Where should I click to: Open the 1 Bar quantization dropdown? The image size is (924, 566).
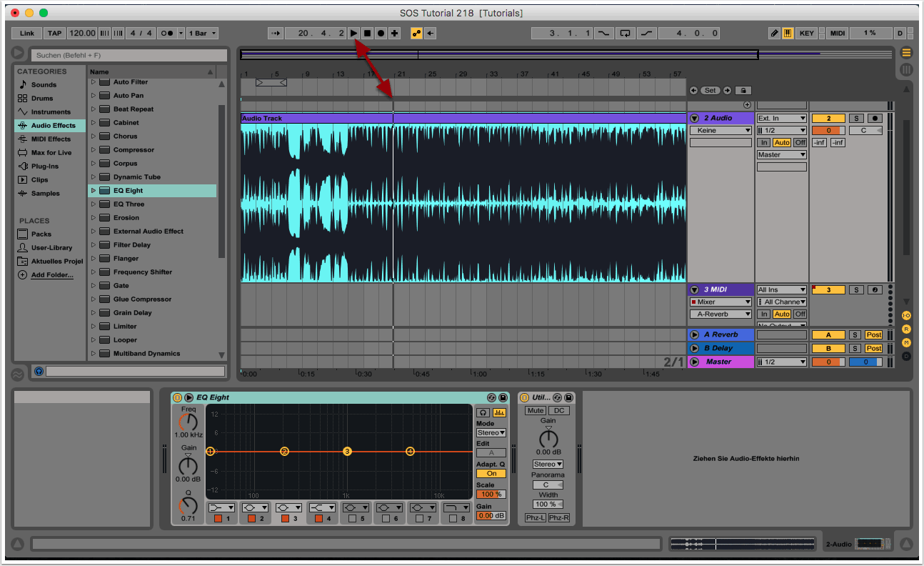tap(203, 34)
